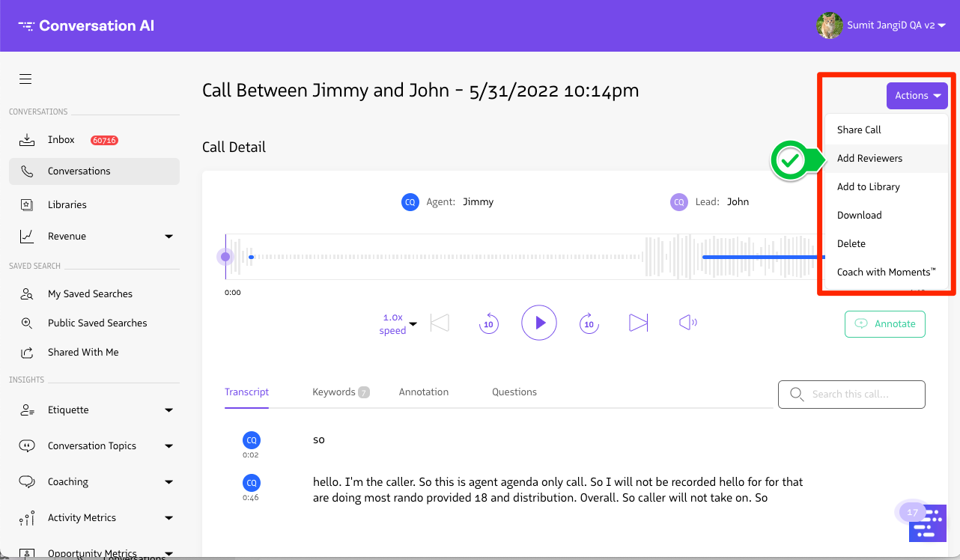Switch to the Keywords tab
Viewport: 960px width, 560px height.
click(334, 392)
